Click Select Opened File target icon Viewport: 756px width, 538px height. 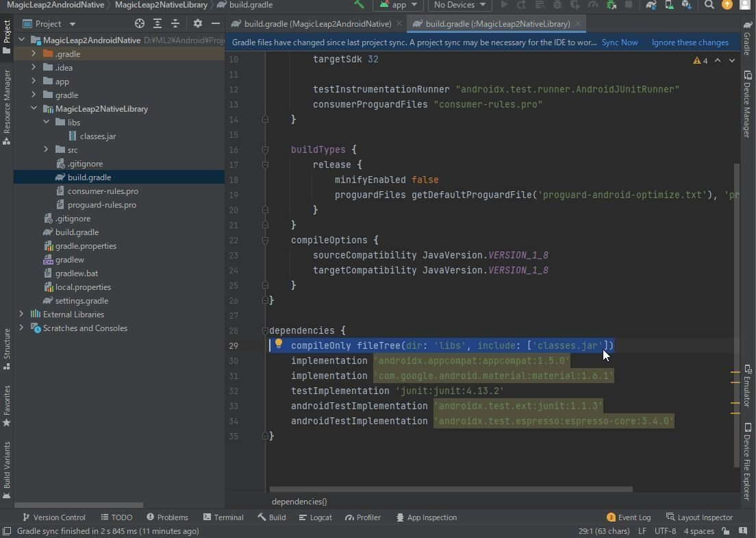pyautogui.click(x=139, y=23)
